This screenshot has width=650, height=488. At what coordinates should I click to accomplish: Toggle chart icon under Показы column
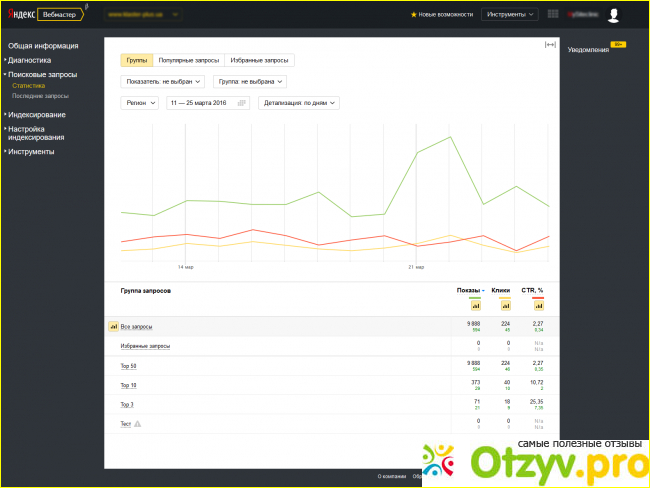pyautogui.click(x=474, y=305)
